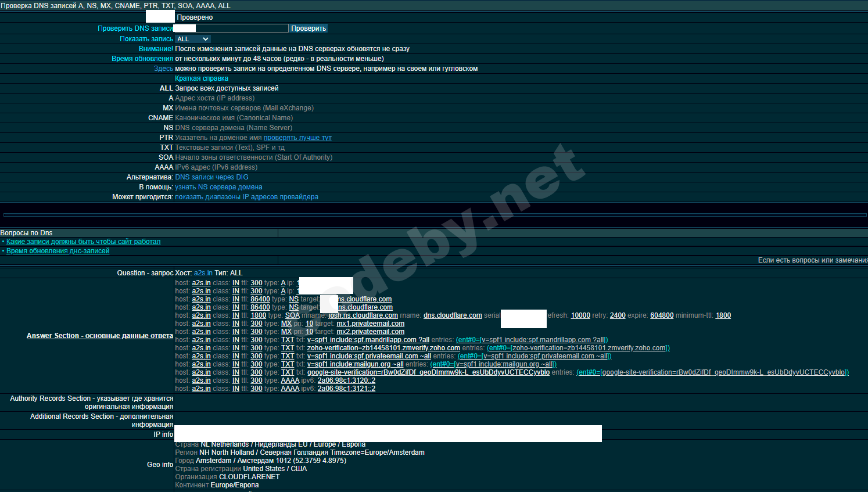Open узнать NS сервера домена link
Viewport: 868px width, 492px height.
[218, 187]
